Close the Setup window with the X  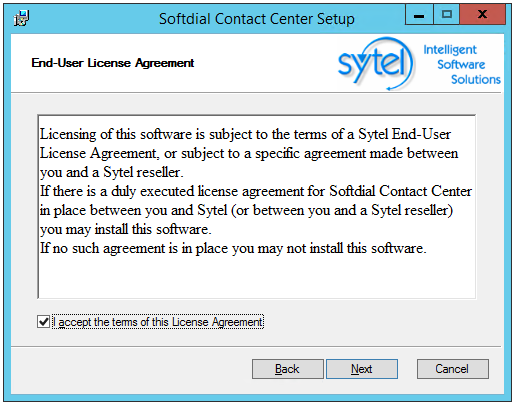click(483, 15)
